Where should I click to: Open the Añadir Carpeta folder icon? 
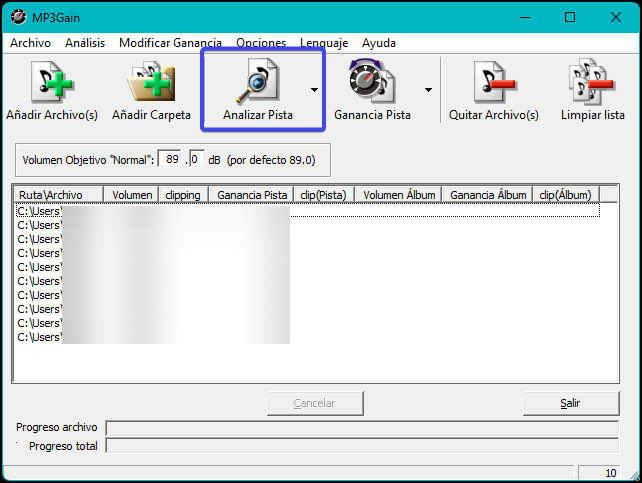click(x=151, y=81)
